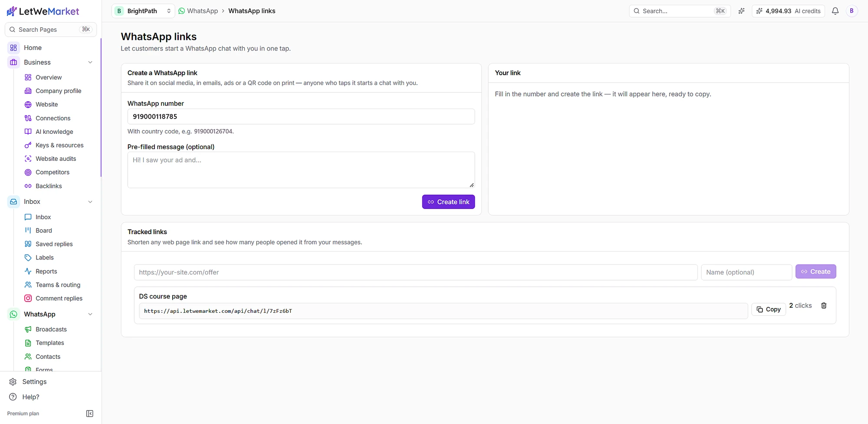Delete the DS course page tracked link

pos(824,305)
